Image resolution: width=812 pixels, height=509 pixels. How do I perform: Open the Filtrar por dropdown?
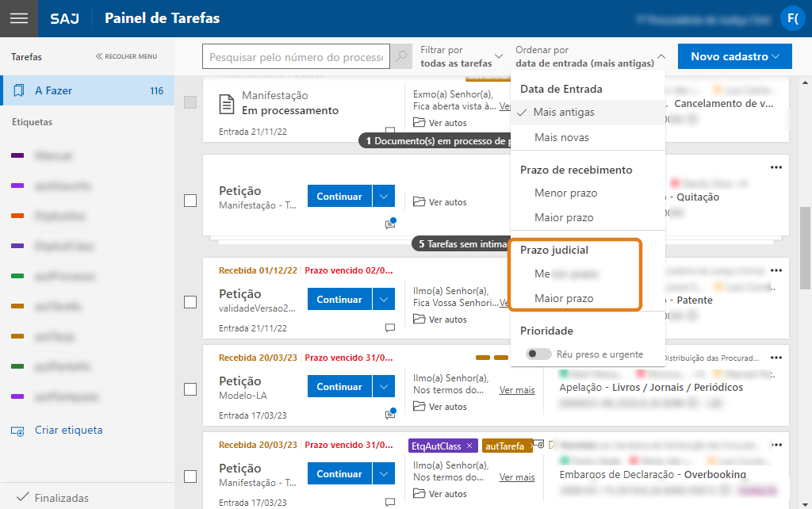point(462,56)
